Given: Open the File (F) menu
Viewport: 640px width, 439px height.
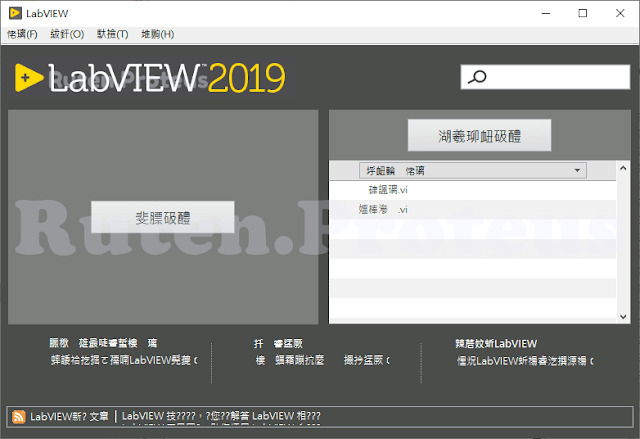Looking at the screenshot, I should pyautogui.click(x=22, y=34).
